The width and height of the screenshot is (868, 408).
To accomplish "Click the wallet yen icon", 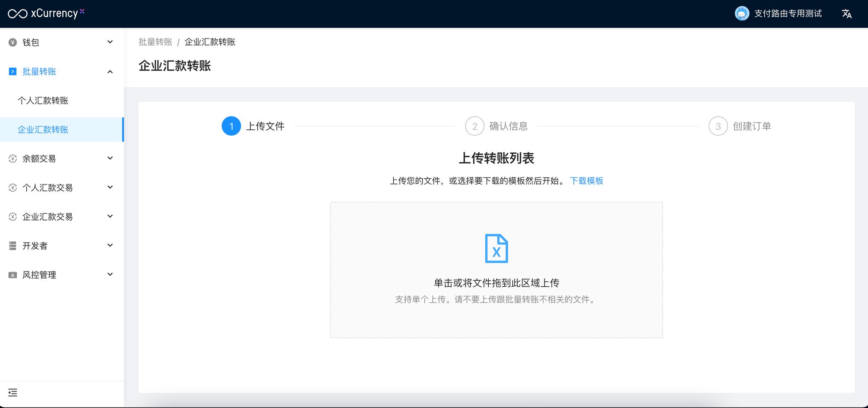I will (x=13, y=42).
